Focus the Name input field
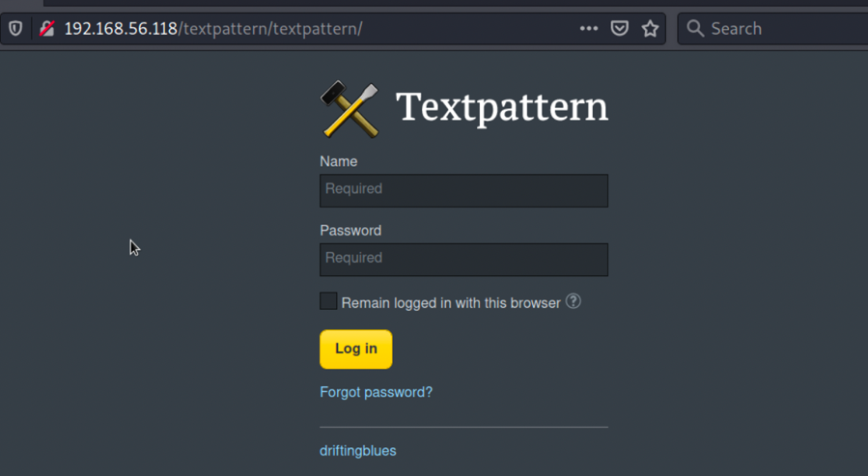Image resolution: width=868 pixels, height=476 pixels. (463, 190)
